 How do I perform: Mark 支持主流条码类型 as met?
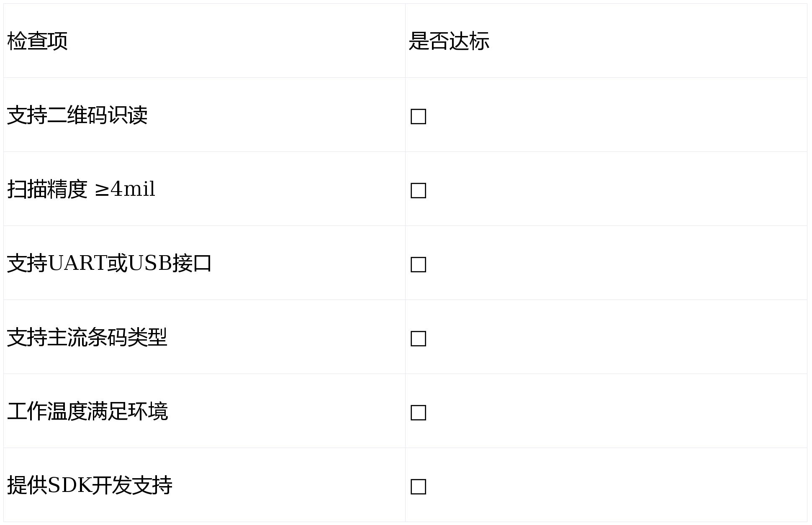point(418,338)
